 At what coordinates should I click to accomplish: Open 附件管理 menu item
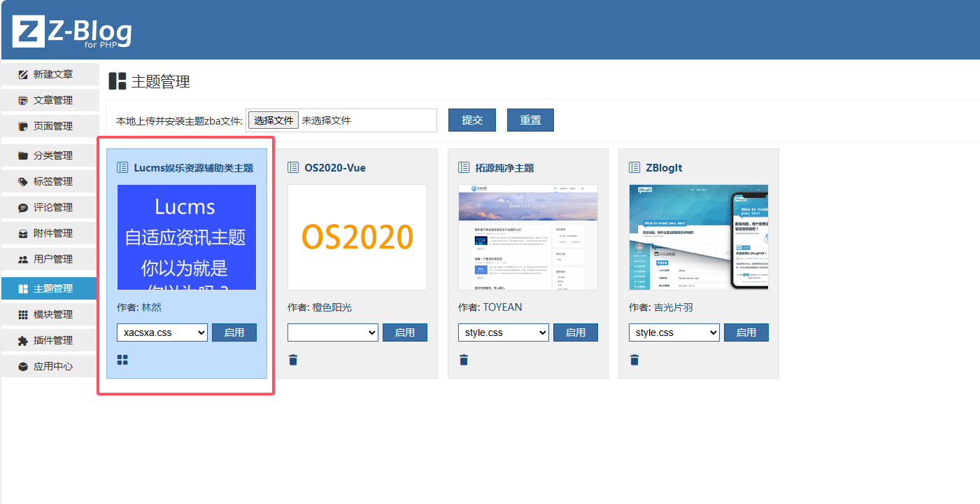(x=50, y=233)
